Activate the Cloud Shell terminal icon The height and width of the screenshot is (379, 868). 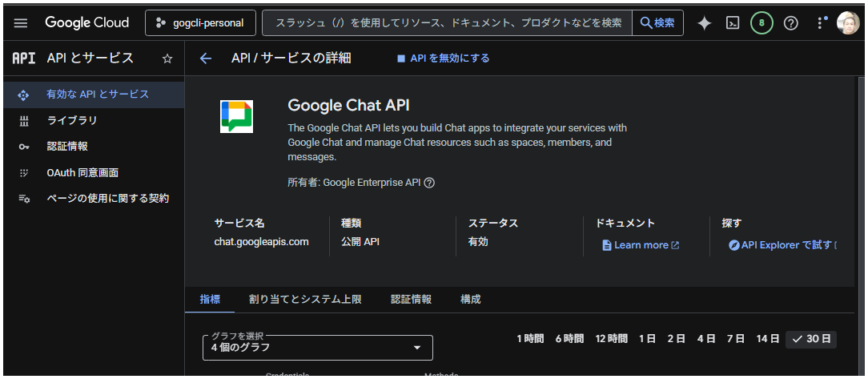click(733, 22)
